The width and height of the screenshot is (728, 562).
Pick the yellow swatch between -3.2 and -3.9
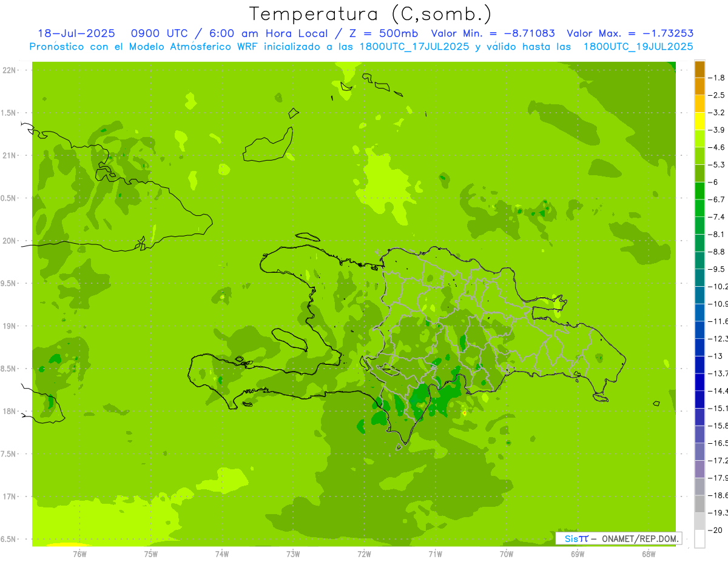coord(699,121)
